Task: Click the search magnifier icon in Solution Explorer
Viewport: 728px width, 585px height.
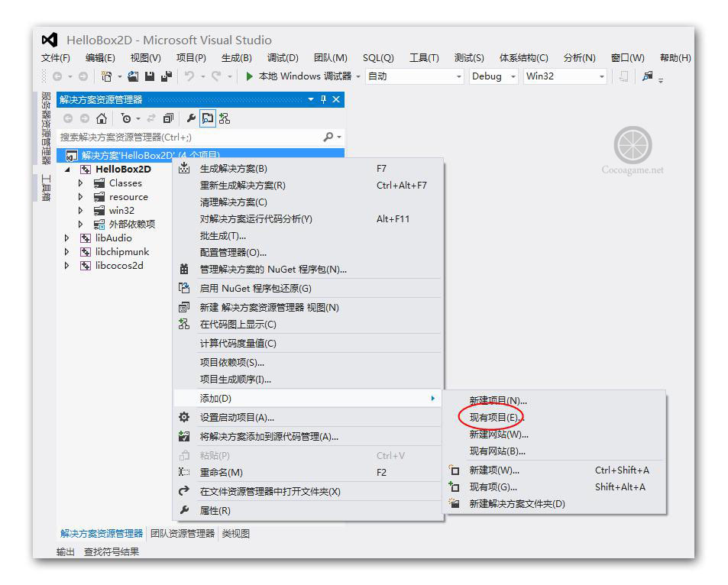Action: point(328,137)
